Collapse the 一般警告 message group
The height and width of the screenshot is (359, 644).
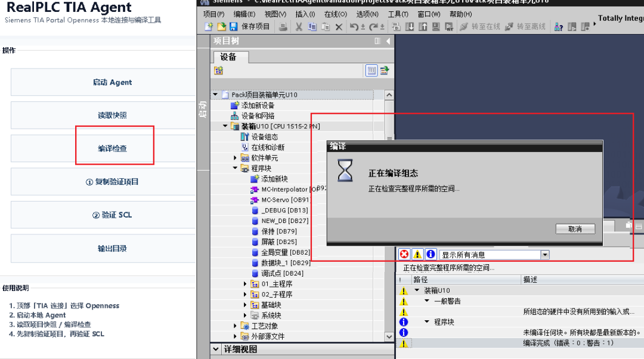coord(427,301)
